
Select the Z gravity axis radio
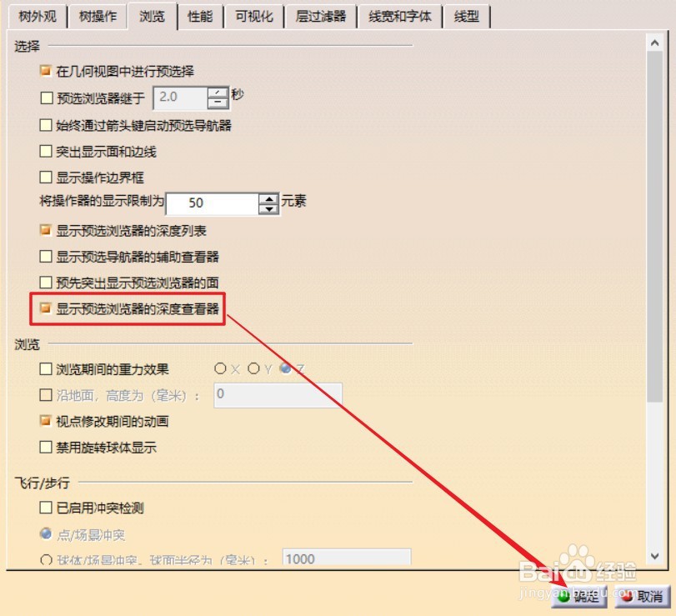click(285, 368)
